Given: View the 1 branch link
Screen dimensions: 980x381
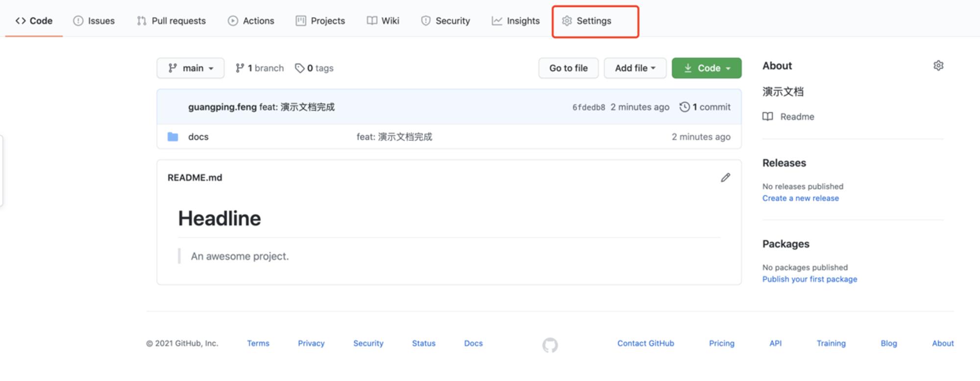Looking at the screenshot, I should pyautogui.click(x=260, y=68).
